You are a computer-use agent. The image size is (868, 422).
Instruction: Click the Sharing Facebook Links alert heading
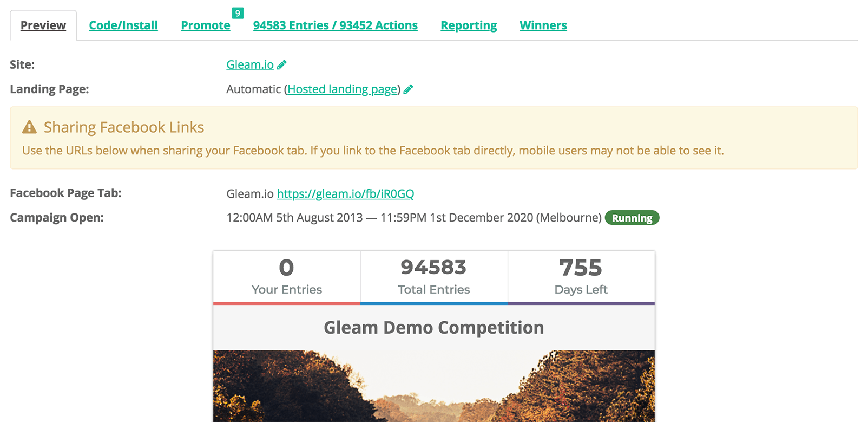point(124,127)
